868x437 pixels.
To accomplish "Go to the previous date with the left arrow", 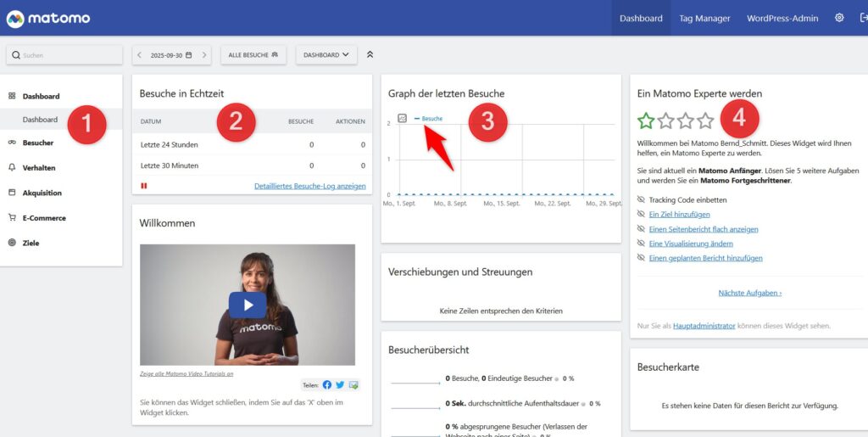I will [140, 55].
